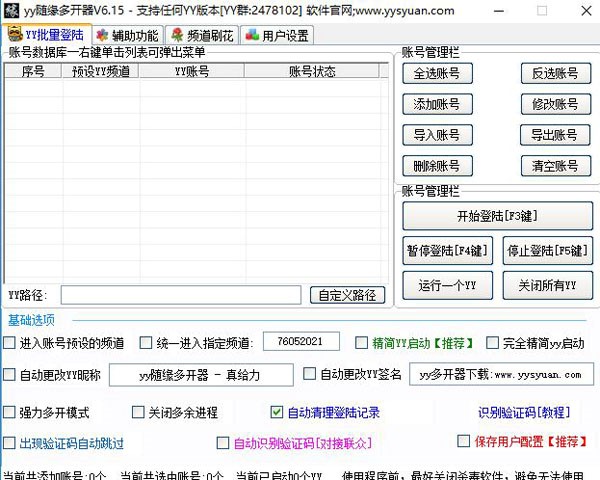Pause login with 暂停登陆[F4键]

point(447,251)
